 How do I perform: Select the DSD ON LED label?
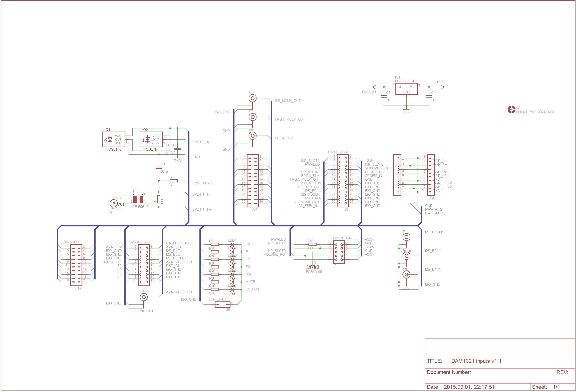point(252,289)
